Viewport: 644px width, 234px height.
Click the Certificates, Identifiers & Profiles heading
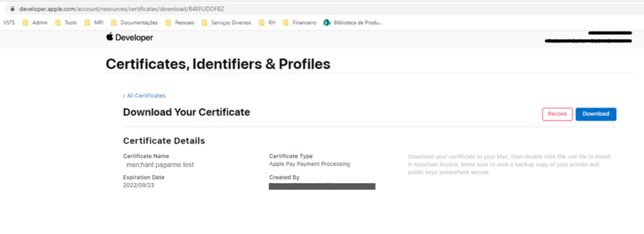point(218,64)
